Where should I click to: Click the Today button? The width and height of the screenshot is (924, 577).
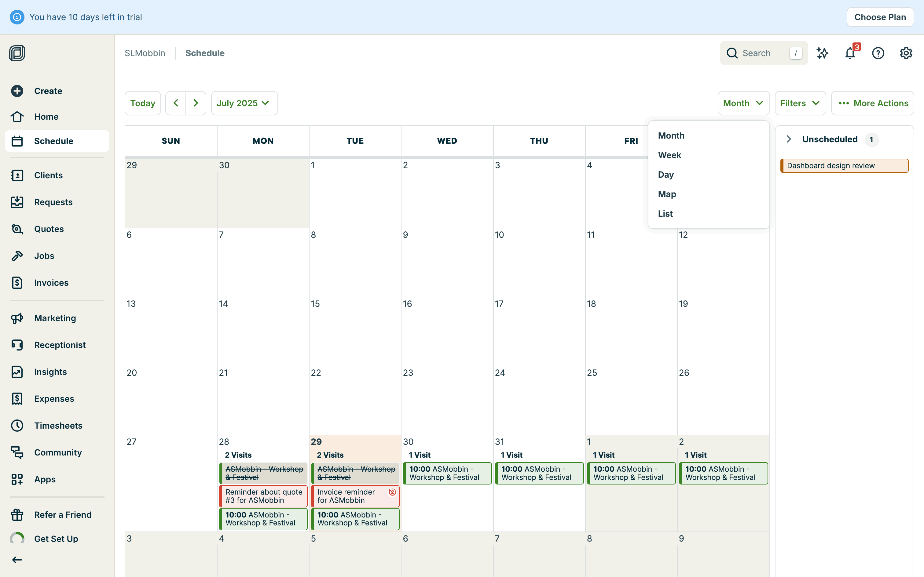[x=142, y=103]
